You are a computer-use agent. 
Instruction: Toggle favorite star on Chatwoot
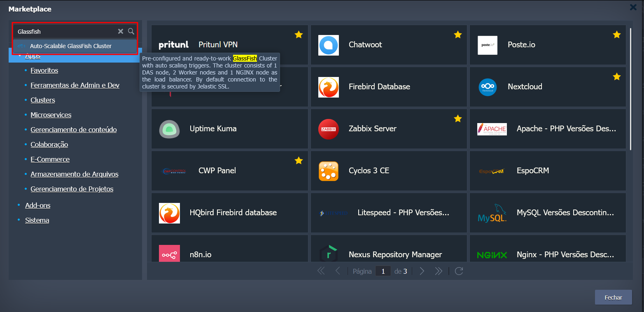[x=457, y=35]
